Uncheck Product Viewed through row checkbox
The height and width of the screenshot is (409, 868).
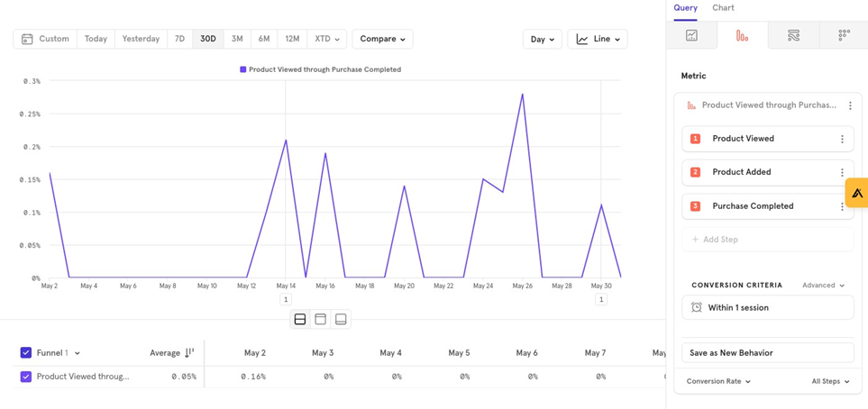point(26,377)
